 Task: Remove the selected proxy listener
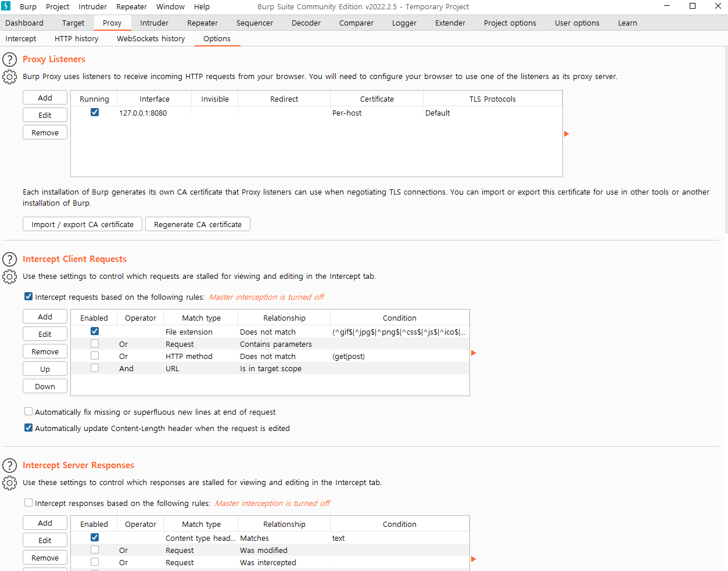pos(45,132)
